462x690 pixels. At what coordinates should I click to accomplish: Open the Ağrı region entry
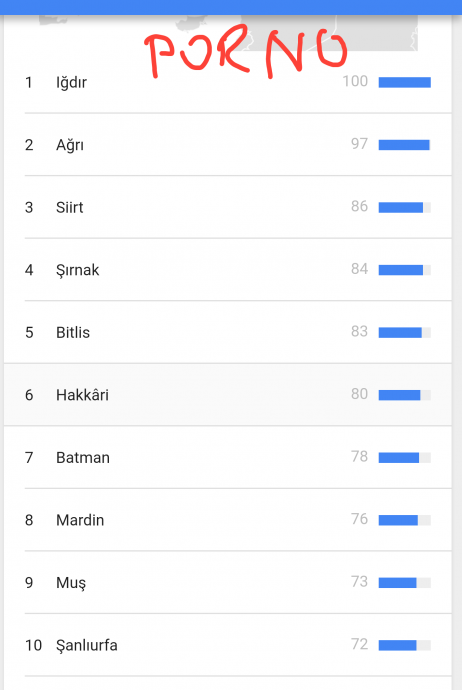tap(227, 145)
